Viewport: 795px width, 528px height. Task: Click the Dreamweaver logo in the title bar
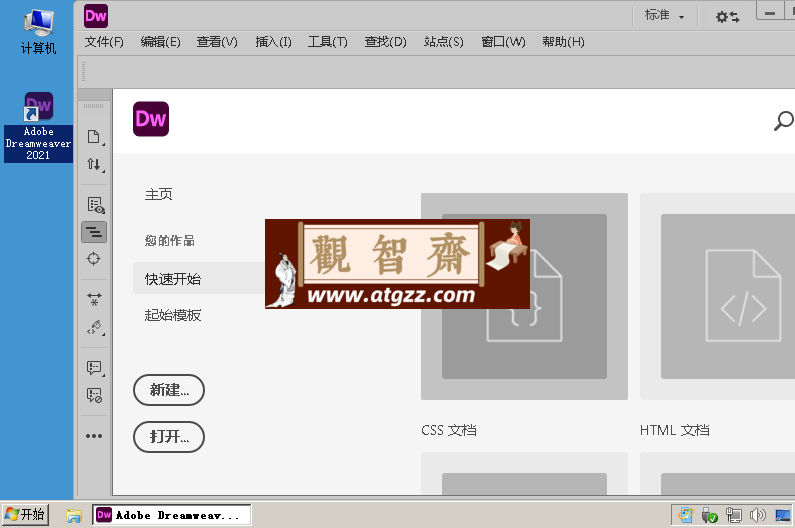pyautogui.click(x=96, y=16)
